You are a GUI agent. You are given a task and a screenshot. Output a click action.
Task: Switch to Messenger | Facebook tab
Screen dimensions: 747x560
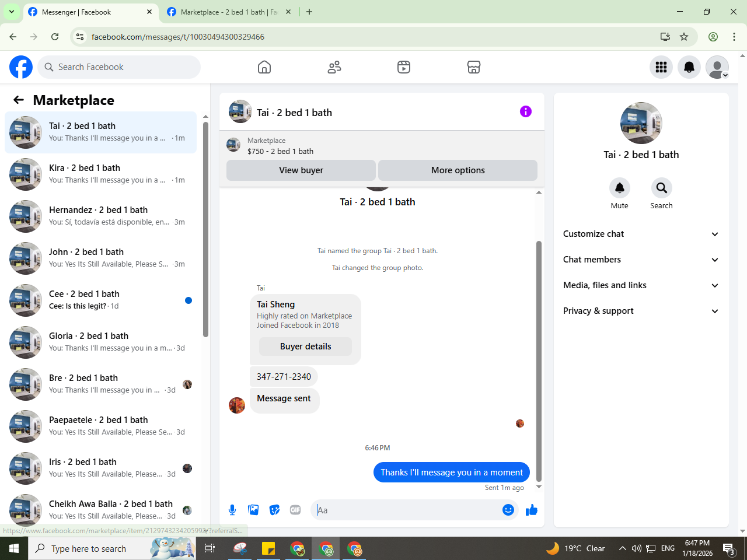point(90,12)
